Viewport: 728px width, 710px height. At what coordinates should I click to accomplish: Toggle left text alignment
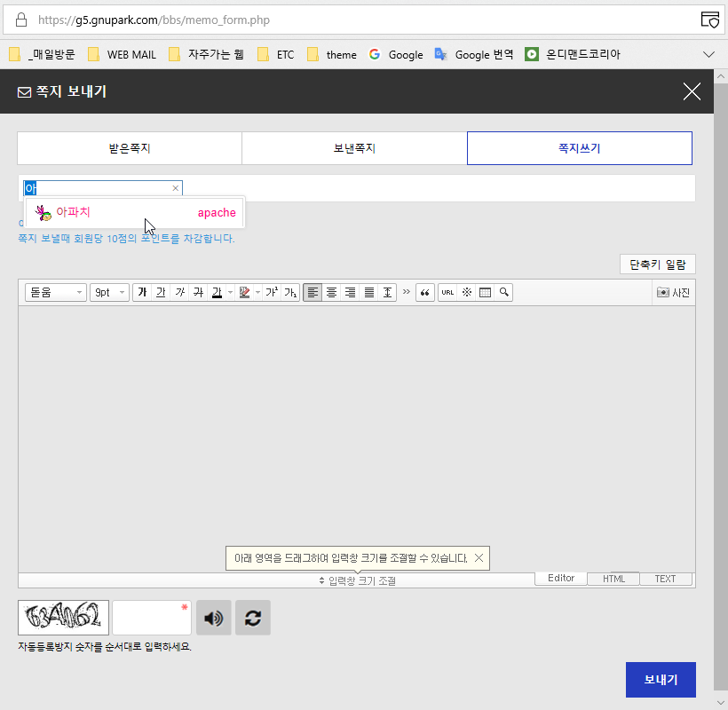click(313, 293)
